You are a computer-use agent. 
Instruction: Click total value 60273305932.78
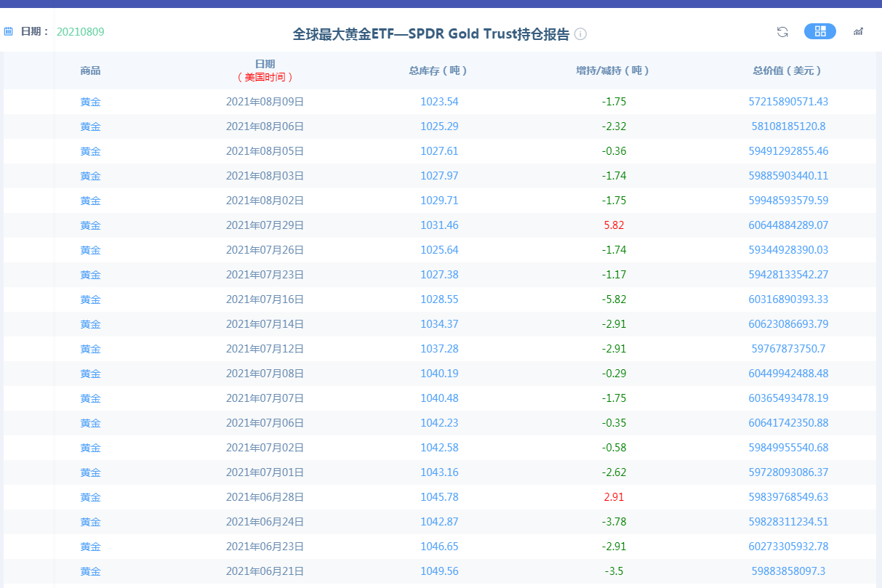point(789,547)
